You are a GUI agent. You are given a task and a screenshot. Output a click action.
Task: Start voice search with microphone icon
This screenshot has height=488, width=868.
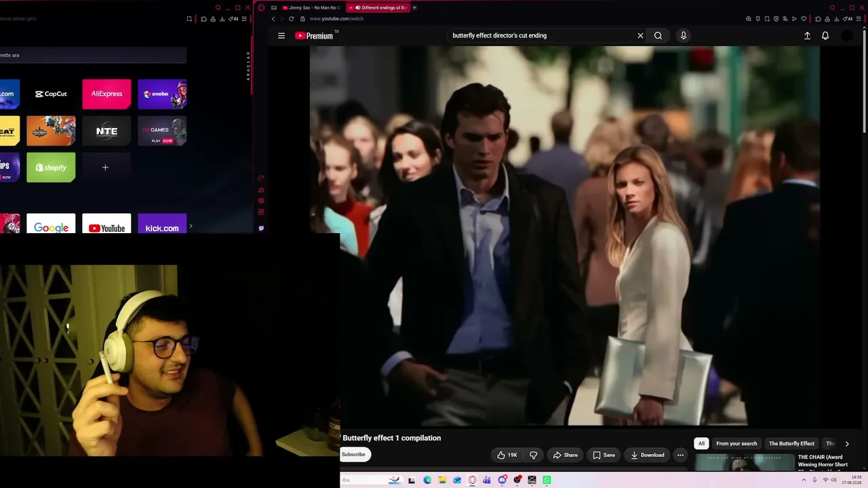coord(684,36)
